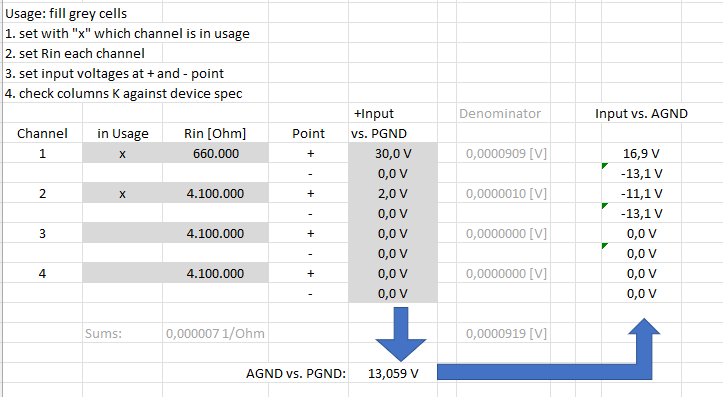Click the Rin value "660.000" cell

tap(215, 154)
